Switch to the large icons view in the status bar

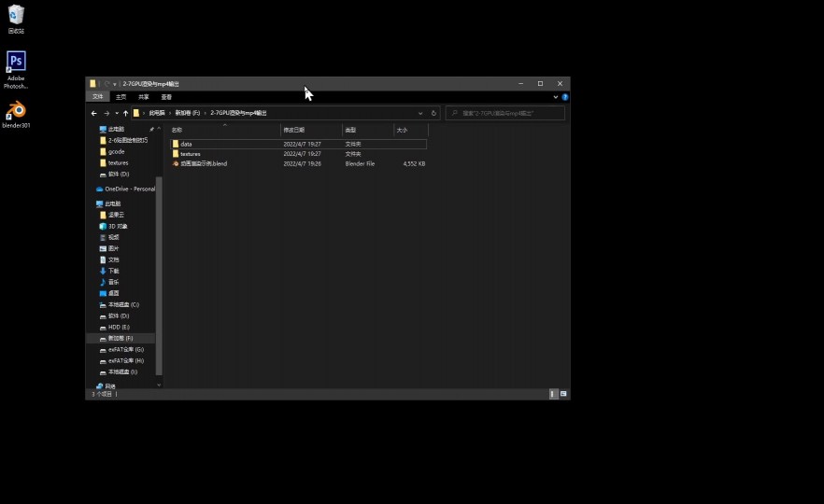point(563,394)
